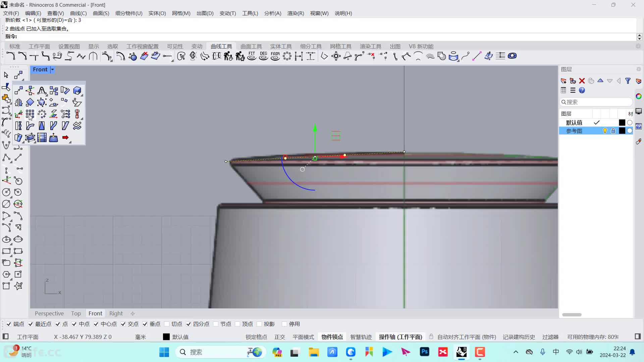The height and width of the screenshot is (362, 644).
Task: Click the Rectangular Array tool
Action: (30, 114)
